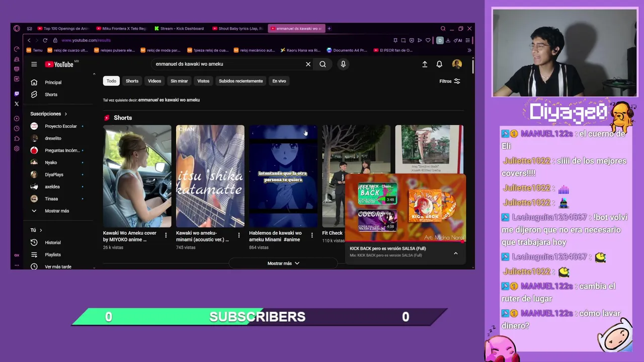The height and width of the screenshot is (362, 644).
Task: Switch to Top 100 Openings tab
Action: pyautogui.click(x=62, y=29)
